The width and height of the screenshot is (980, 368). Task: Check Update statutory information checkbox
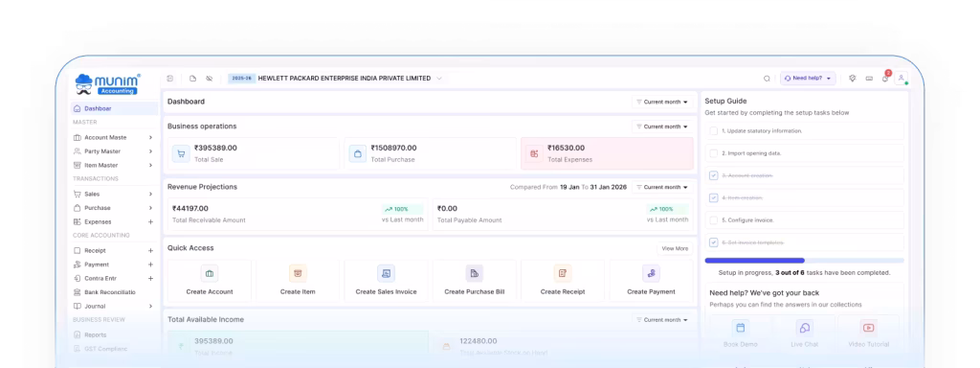[714, 130]
